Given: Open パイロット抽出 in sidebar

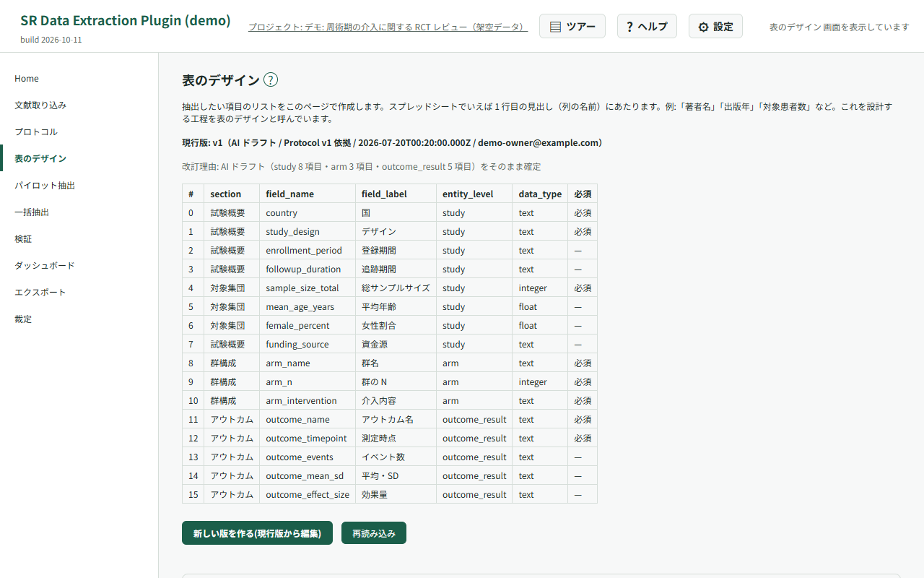Looking at the screenshot, I should (x=79, y=185).
